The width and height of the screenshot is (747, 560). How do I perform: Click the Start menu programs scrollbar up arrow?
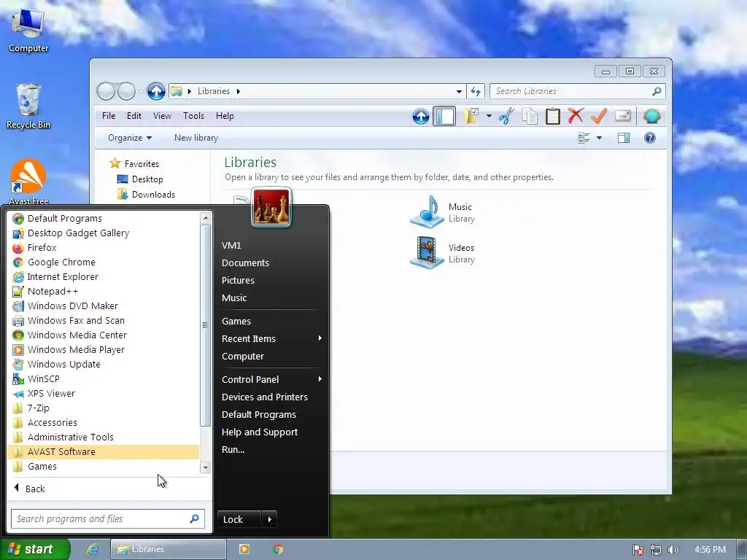coord(205,218)
